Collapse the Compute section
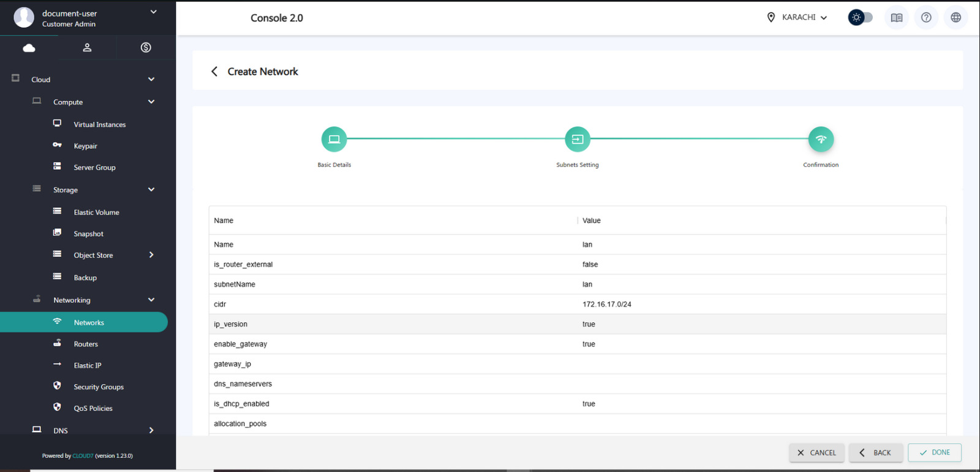The width and height of the screenshot is (980, 472). pyautogui.click(x=151, y=102)
